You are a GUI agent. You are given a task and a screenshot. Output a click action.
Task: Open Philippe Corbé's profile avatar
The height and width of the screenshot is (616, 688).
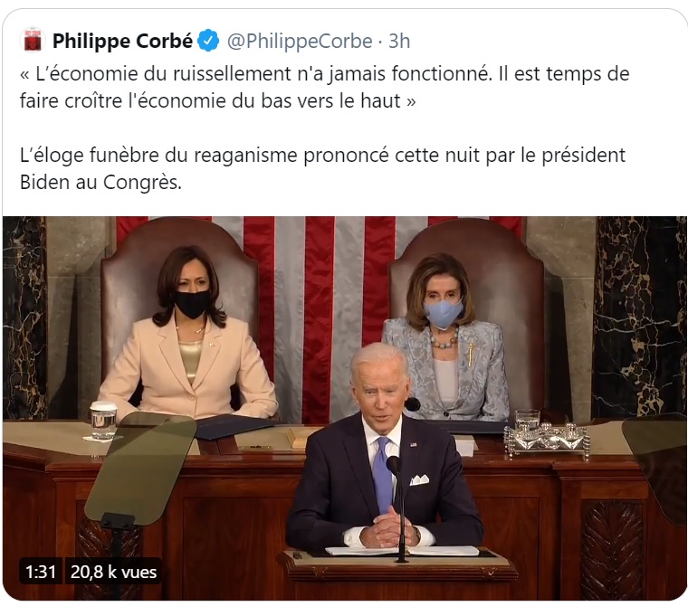(x=33, y=40)
